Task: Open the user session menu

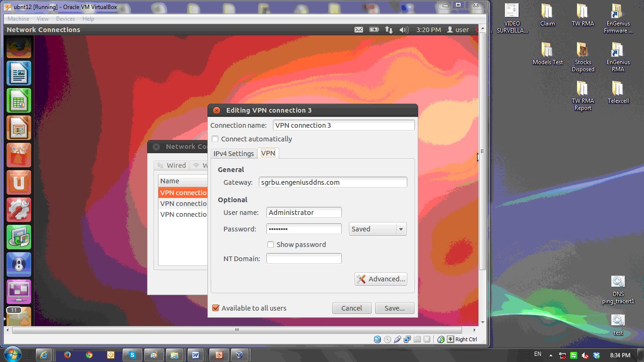Action: [x=458, y=30]
